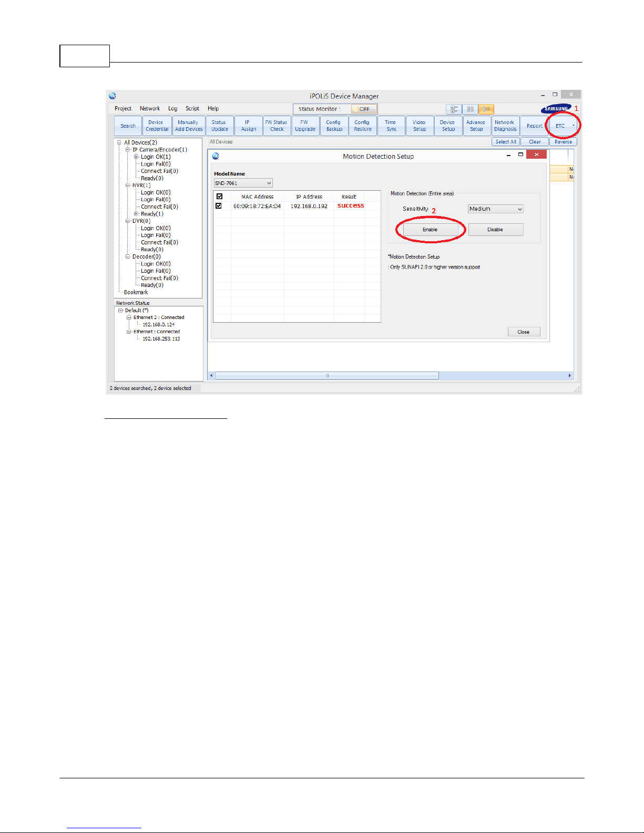Open the Project menu
Screen dimensions: 644x833
123,109
